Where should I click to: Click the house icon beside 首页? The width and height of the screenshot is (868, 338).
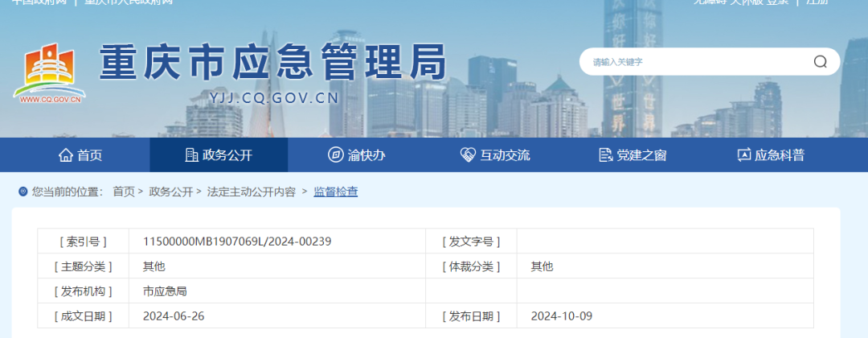click(65, 155)
